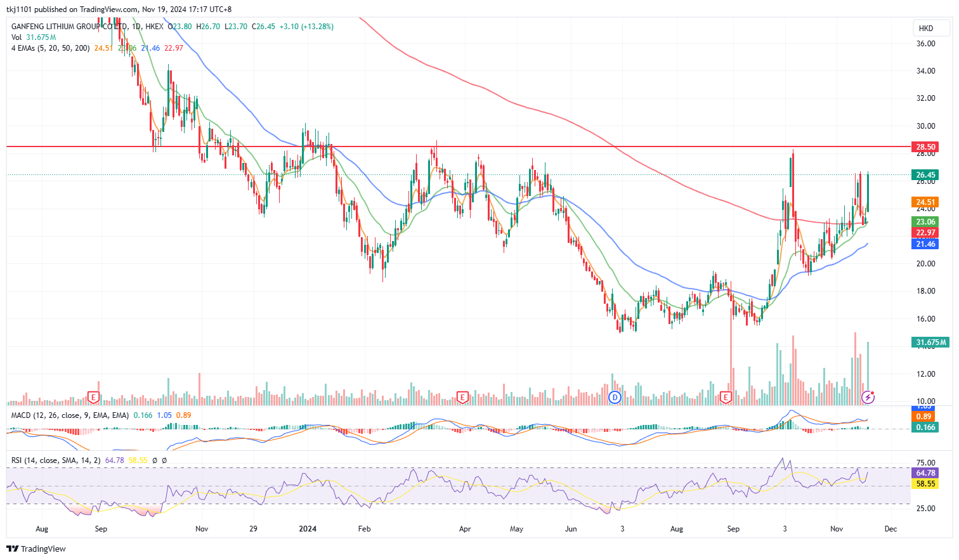Click the 12.00 price scale label
959x560 pixels.
926,374
